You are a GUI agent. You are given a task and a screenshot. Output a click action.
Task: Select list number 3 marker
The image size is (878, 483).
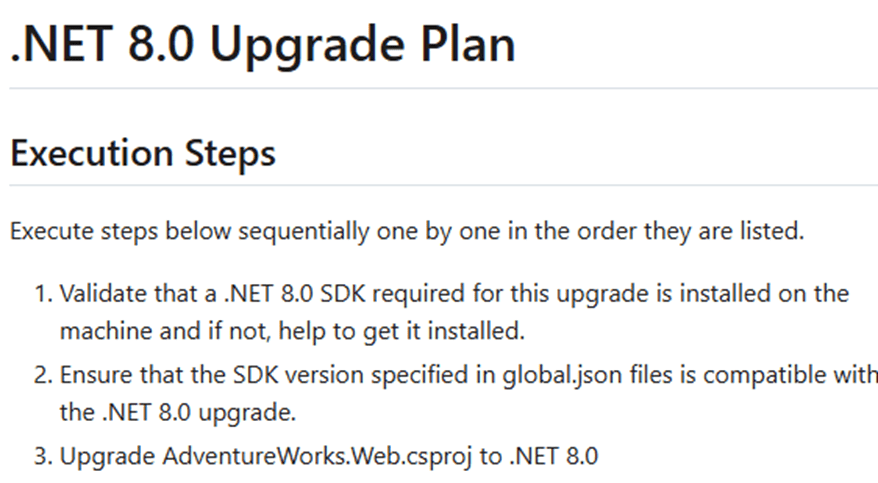[x=43, y=457]
